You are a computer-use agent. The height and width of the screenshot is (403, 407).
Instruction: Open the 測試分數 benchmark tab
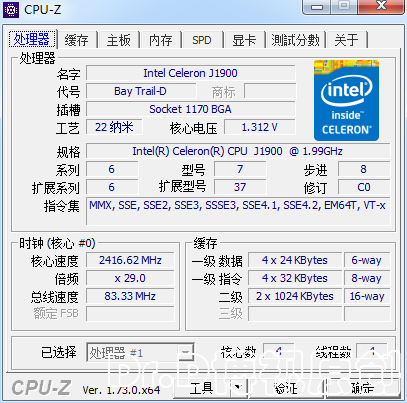(296, 40)
